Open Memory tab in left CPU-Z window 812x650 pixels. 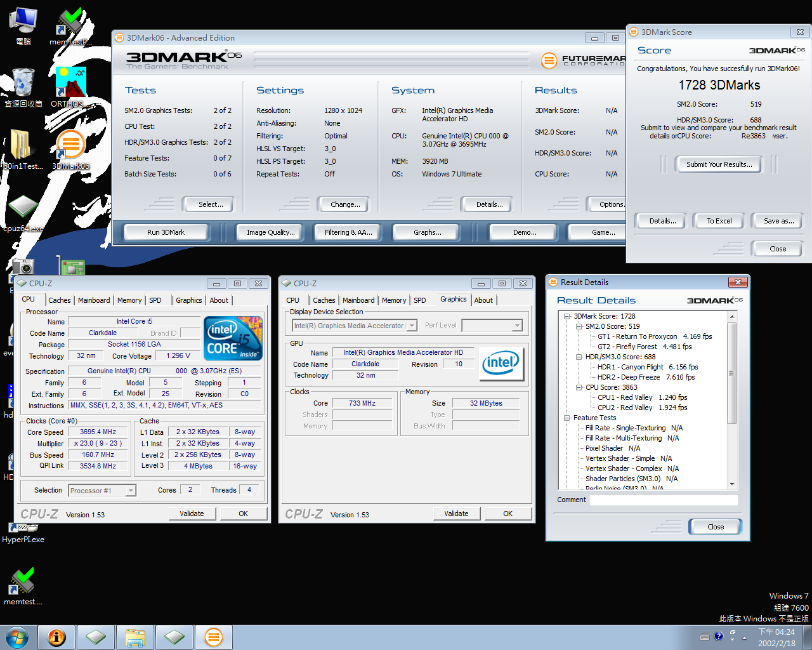point(129,300)
